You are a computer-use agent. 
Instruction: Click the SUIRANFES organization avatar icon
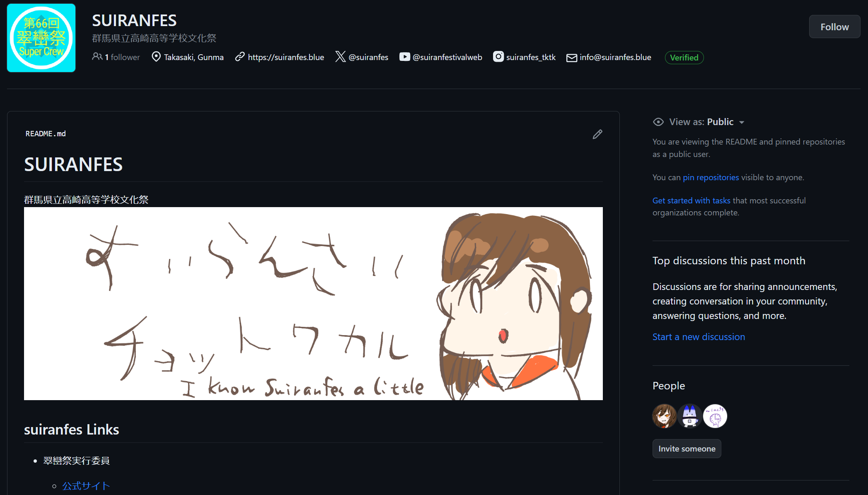point(41,38)
